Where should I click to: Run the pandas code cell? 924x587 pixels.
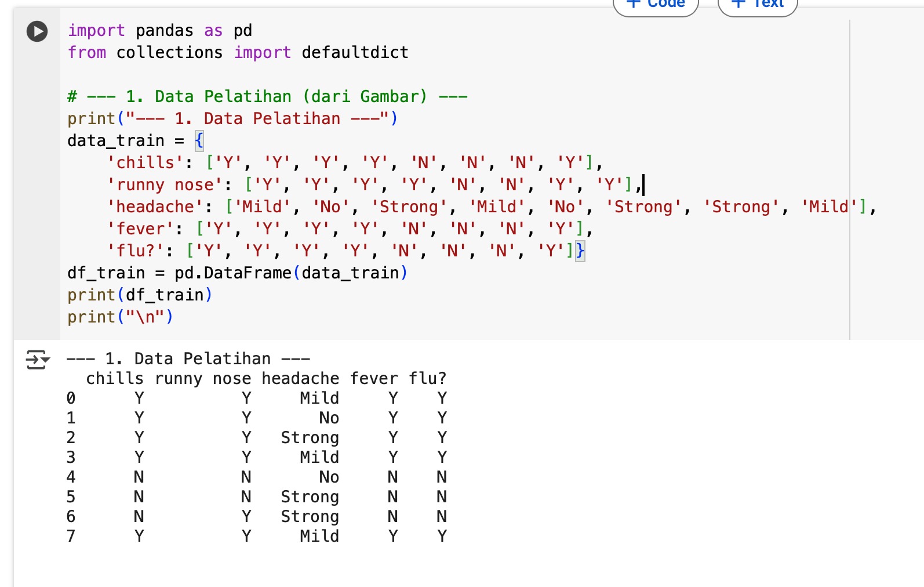coord(37,31)
